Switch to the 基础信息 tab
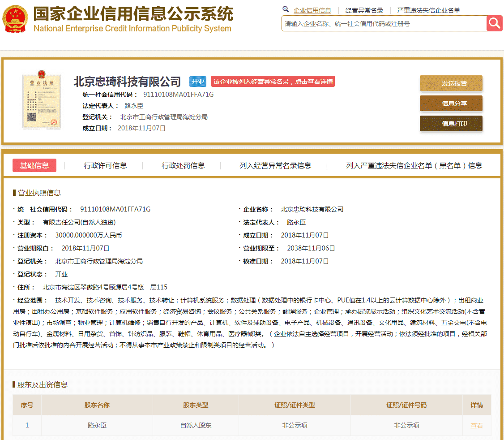504x440 pixels. pyautogui.click(x=34, y=165)
